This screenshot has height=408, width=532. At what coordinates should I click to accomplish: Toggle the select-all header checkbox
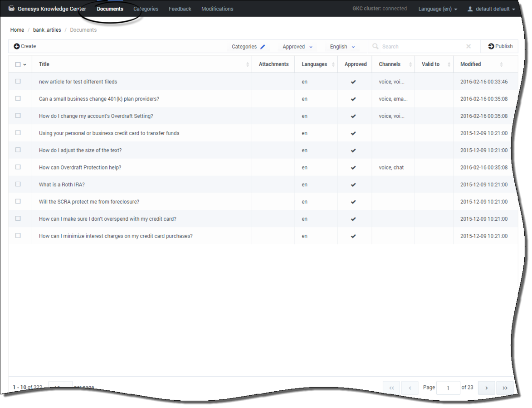[18, 64]
